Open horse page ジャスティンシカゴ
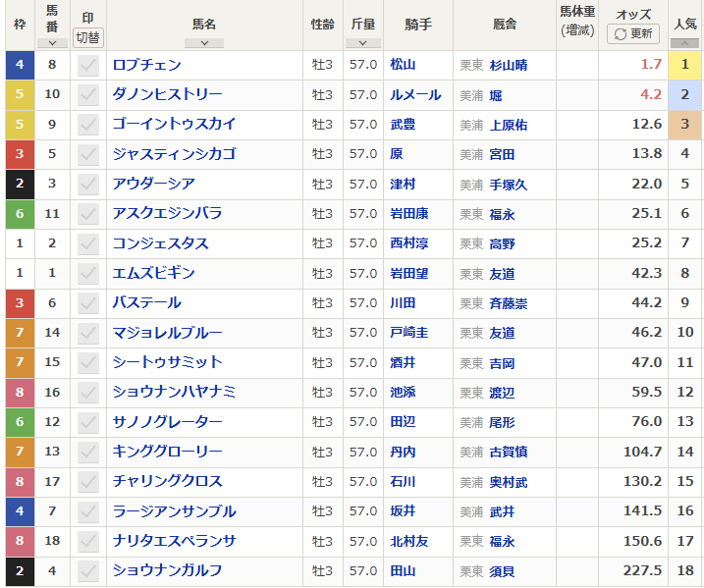 coord(174,154)
